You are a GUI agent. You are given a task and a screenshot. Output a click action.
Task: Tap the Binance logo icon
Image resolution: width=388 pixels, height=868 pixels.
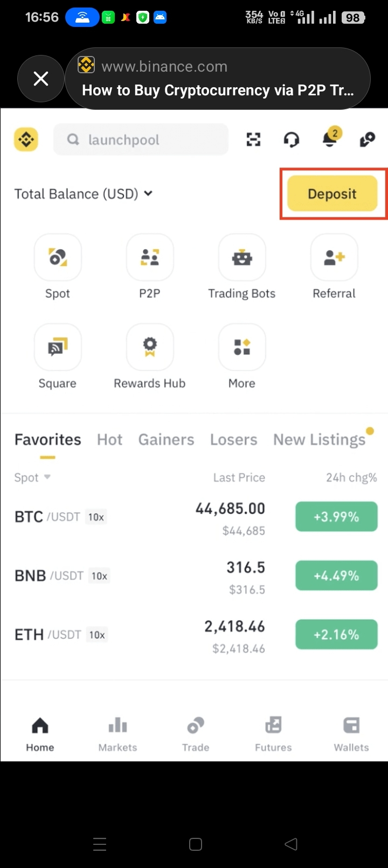pos(26,140)
